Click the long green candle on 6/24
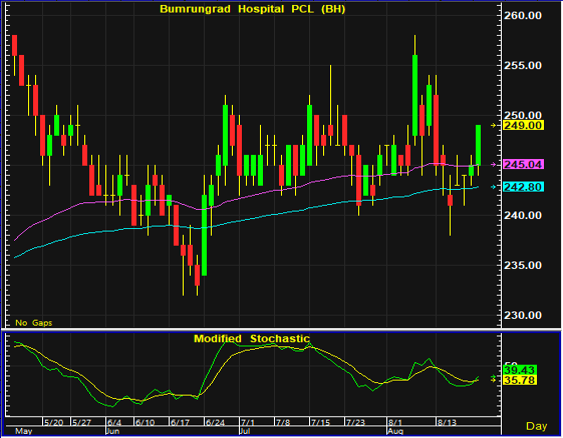 [x=204, y=235]
